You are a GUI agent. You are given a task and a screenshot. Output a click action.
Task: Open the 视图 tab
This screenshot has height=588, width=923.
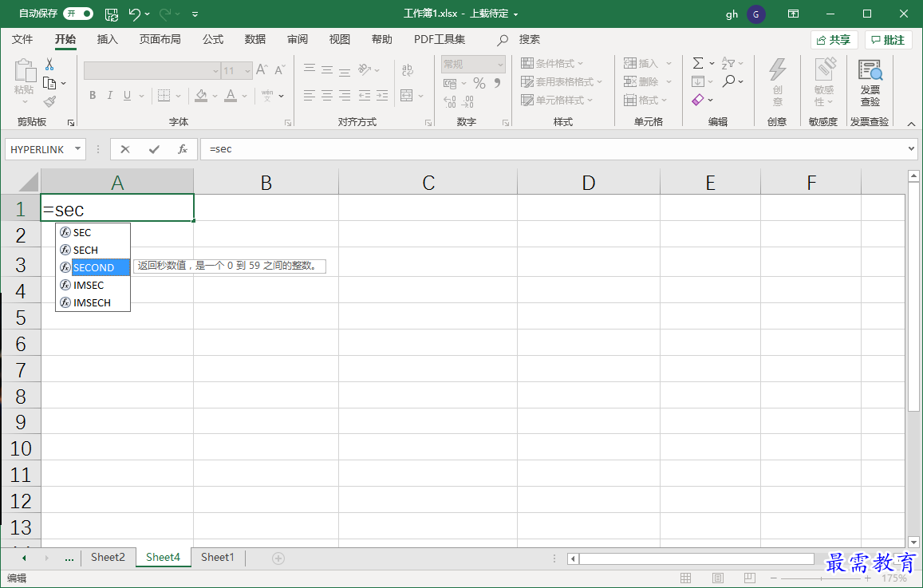coord(340,39)
